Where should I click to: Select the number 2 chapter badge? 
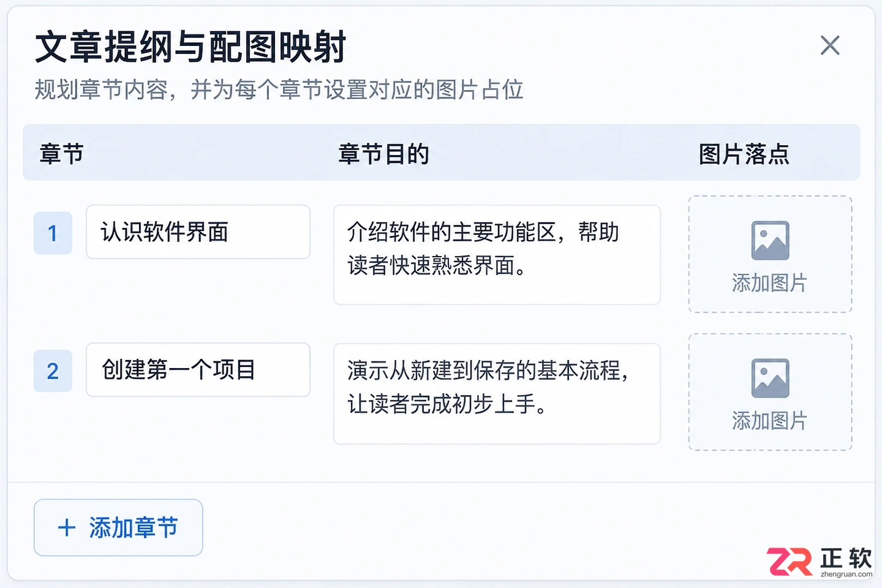pos(53,371)
